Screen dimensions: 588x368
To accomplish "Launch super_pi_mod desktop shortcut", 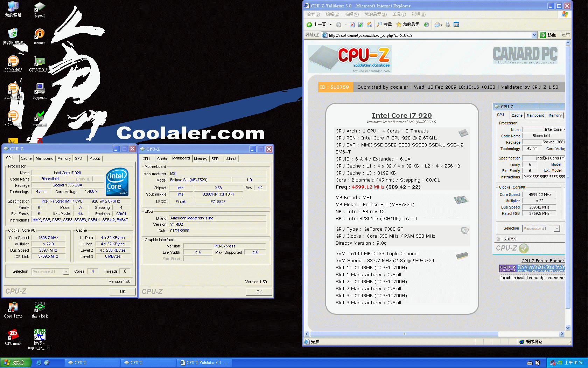I will pyautogui.click(x=40, y=339).
